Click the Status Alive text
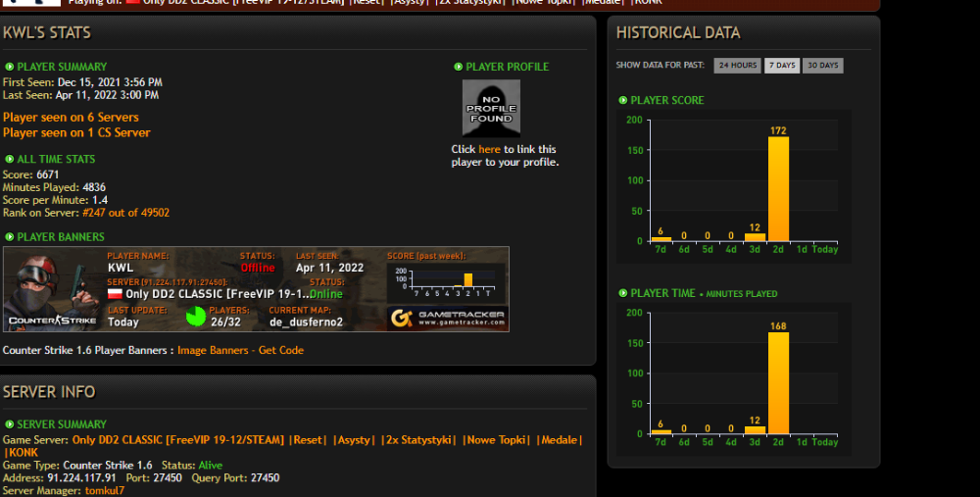 pos(210,466)
